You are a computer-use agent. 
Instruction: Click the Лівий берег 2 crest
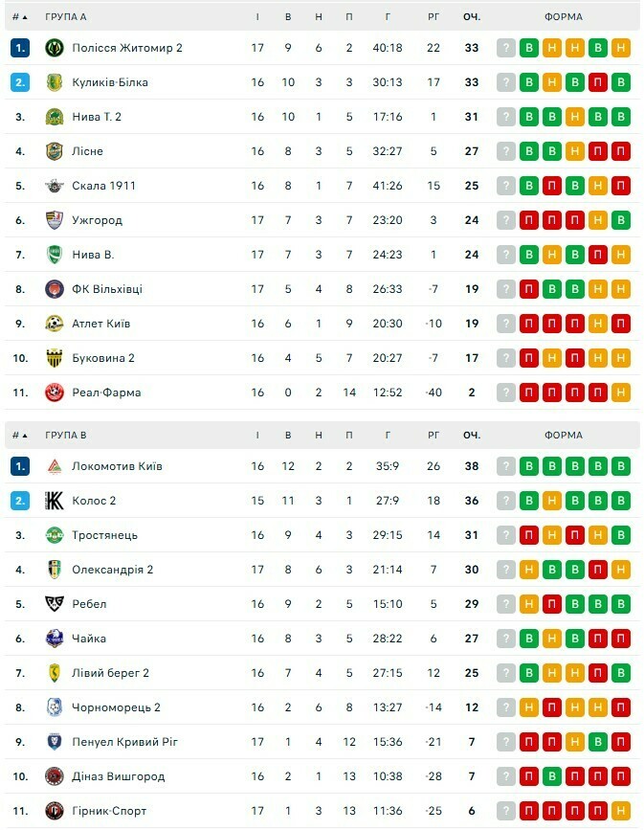pos(55,673)
